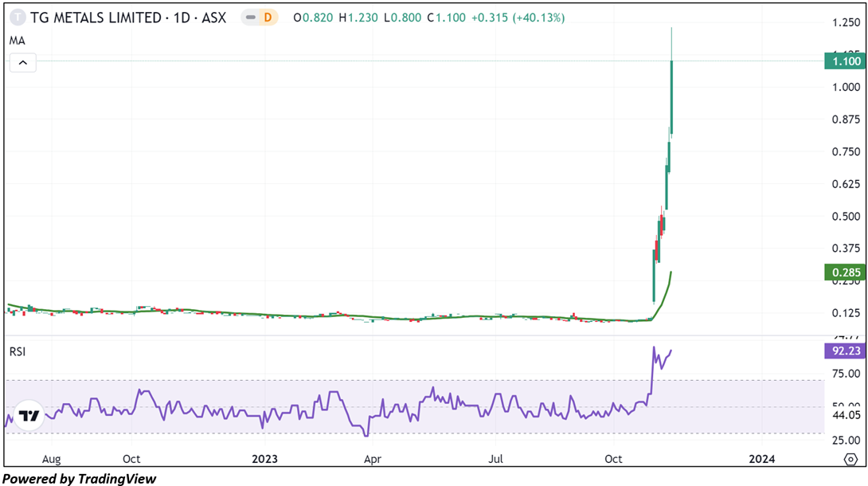
Task: Click the low price value L0.800
Action: pos(402,18)
